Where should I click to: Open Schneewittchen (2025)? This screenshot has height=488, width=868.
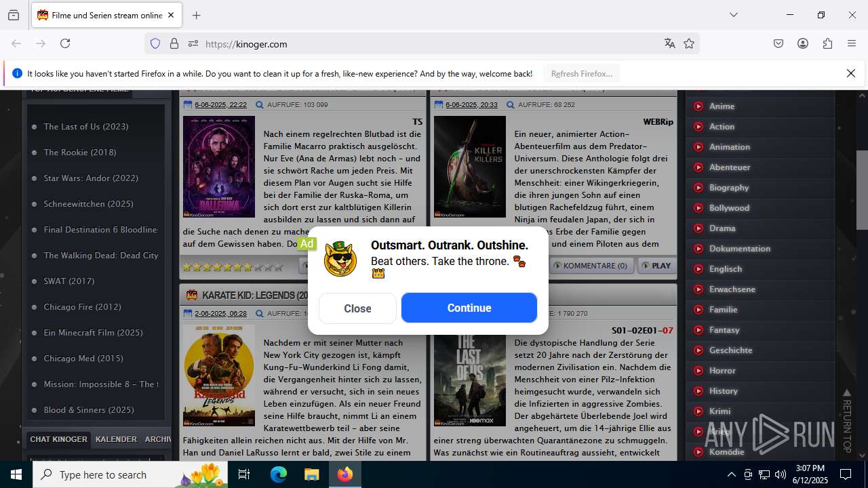click(x=88, y=203)
